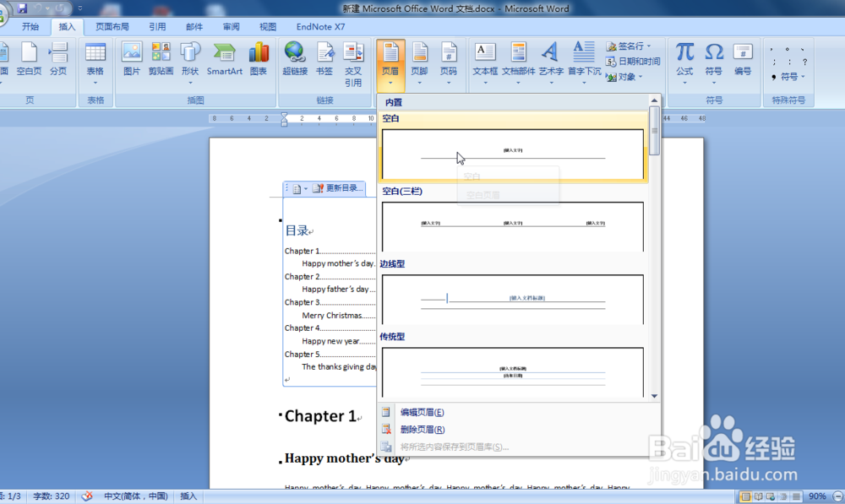Insert a chart (图表)
Viewport: 845px width, 504px height.
(x=259, y=59)
